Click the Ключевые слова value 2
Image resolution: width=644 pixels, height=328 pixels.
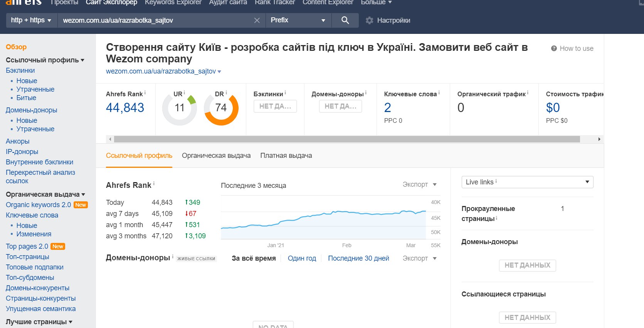coord(387,107)
